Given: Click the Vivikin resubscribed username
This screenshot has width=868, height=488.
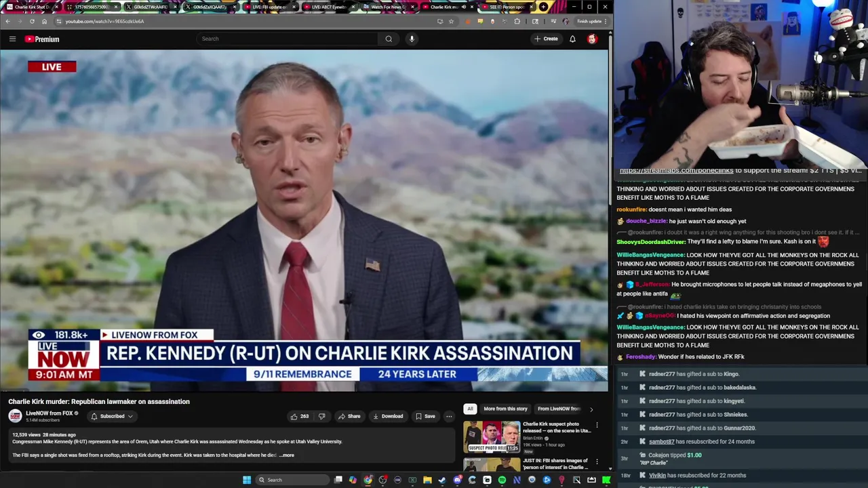Looking at the screenshot, I should point(657,475).
